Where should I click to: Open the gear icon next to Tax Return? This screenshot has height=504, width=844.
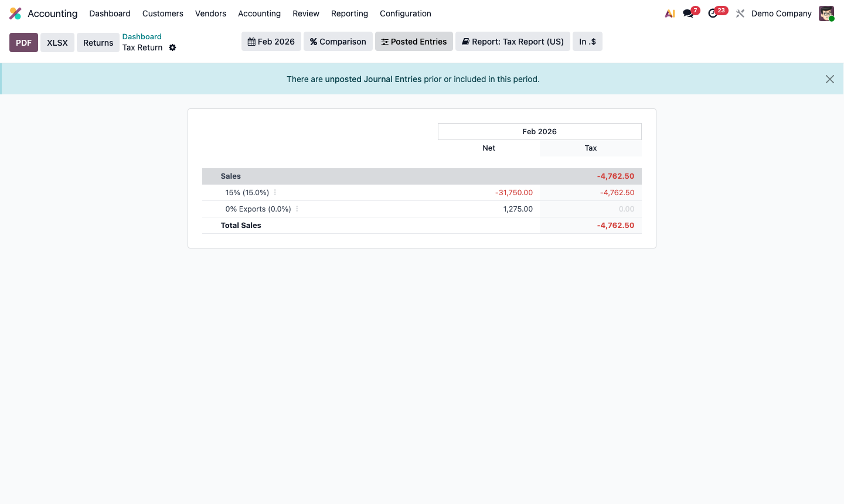click(x=172, y=47)
